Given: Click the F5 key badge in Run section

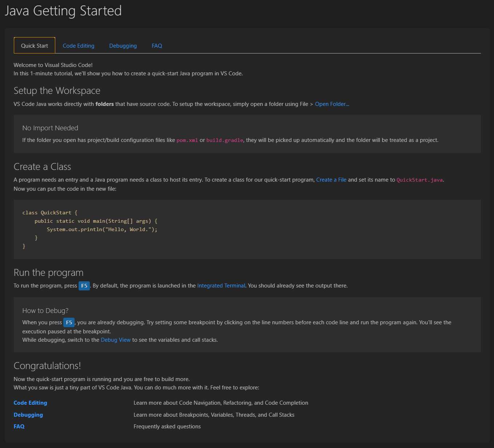Looking at the screenshot, I should tap(84, 286).
